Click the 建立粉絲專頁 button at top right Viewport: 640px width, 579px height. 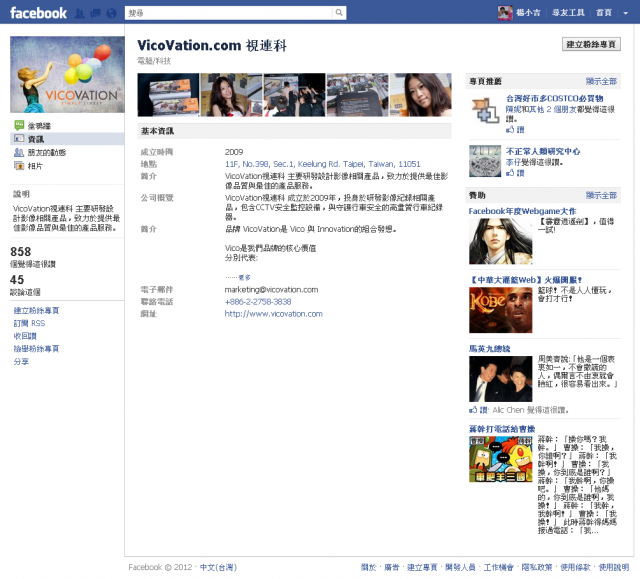pos(591,44)
